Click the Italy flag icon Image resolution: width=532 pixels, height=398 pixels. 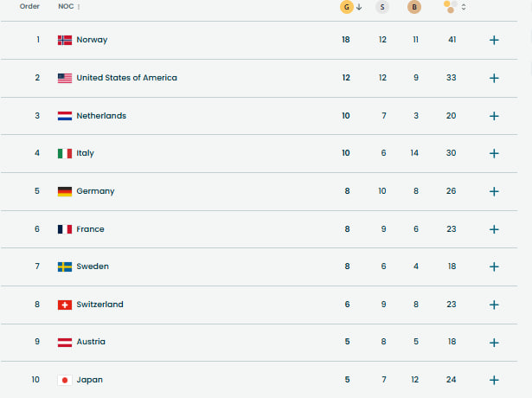pos(65,153)
